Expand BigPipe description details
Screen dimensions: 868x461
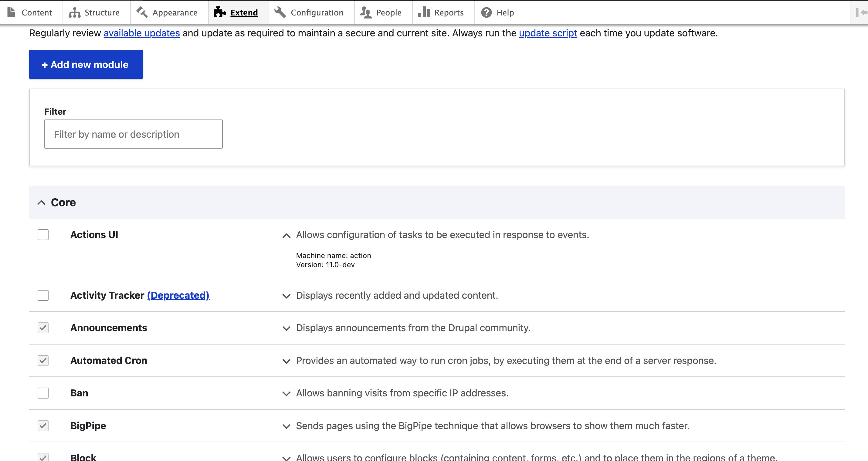click(x=287, y=426)
